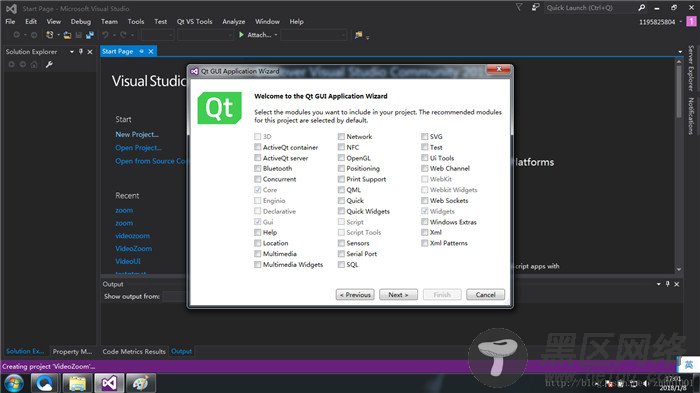Check the SQL module checkbox

tap(341, 264)
